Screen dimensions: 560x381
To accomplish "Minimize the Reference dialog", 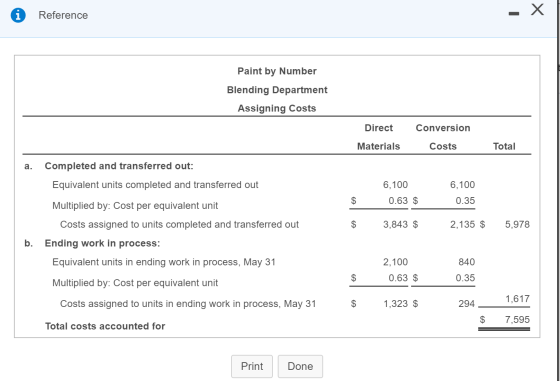I will click(x=514, y=14).
